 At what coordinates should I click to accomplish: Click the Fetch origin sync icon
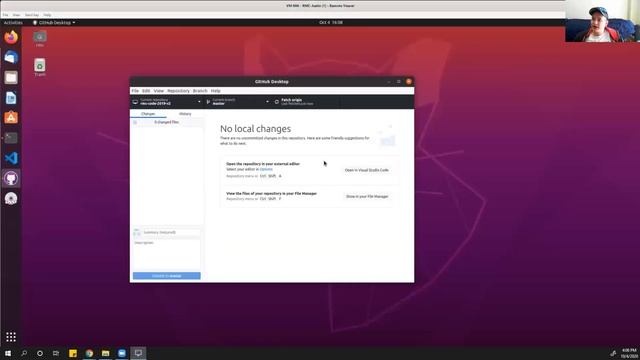coord(277,102)
